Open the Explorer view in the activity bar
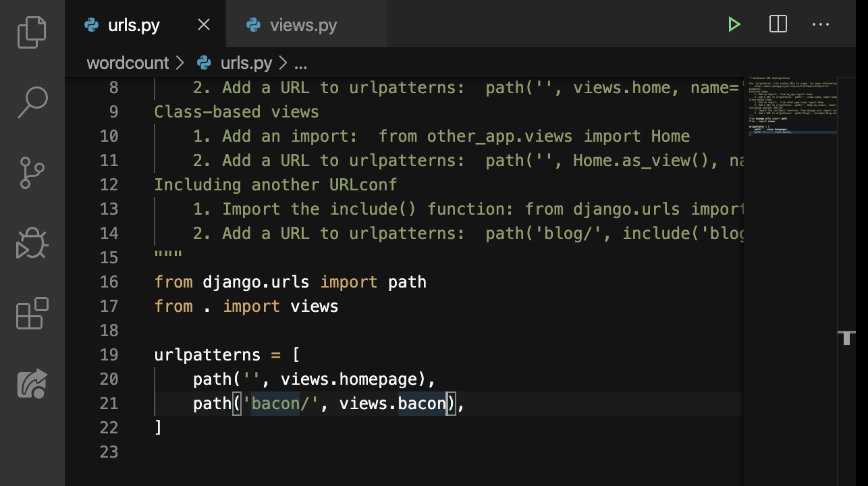868x486 pixels. click(x=32, y=32)
